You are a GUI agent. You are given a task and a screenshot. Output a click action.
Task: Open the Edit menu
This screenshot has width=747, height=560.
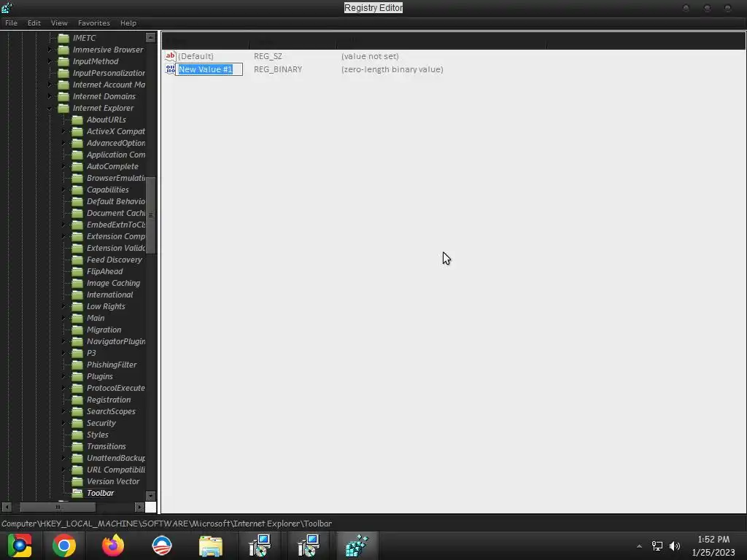(x=34, y=23)
